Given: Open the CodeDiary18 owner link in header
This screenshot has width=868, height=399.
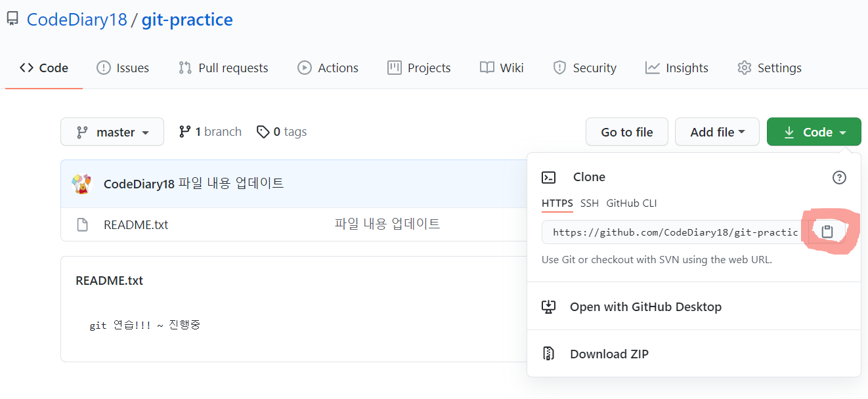Looking at the screenshot, I should (77, 19).
